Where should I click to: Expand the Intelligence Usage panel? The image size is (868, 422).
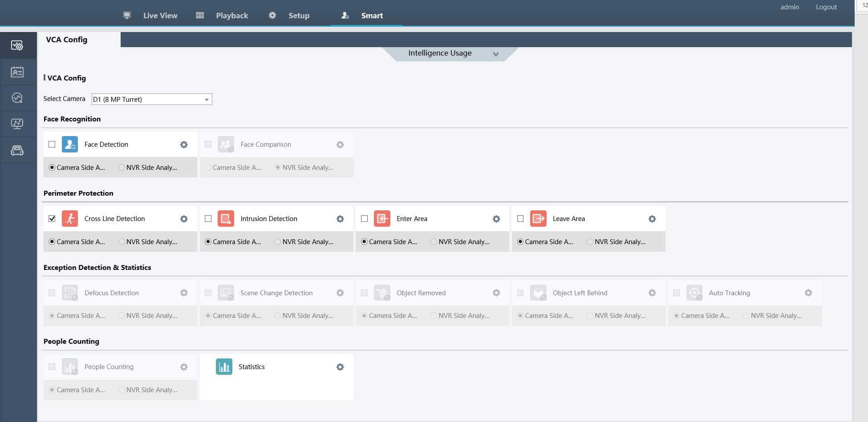point(450,53)
